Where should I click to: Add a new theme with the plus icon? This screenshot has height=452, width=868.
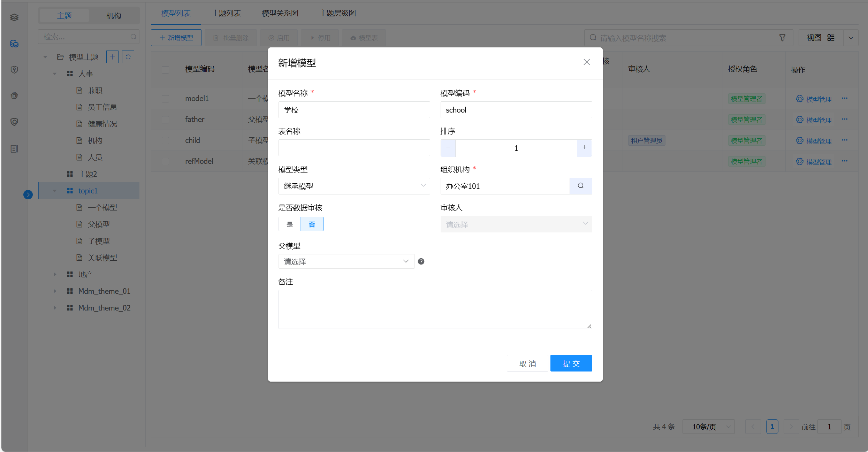point(112,57)
